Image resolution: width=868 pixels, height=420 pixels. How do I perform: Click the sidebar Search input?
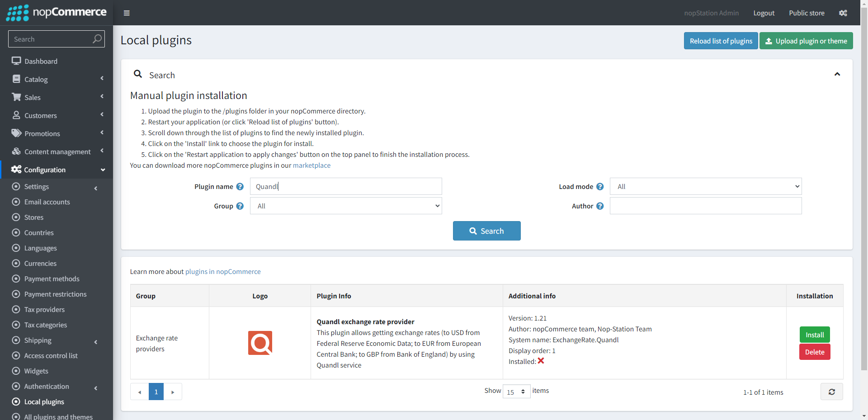(x=50, y=39)
